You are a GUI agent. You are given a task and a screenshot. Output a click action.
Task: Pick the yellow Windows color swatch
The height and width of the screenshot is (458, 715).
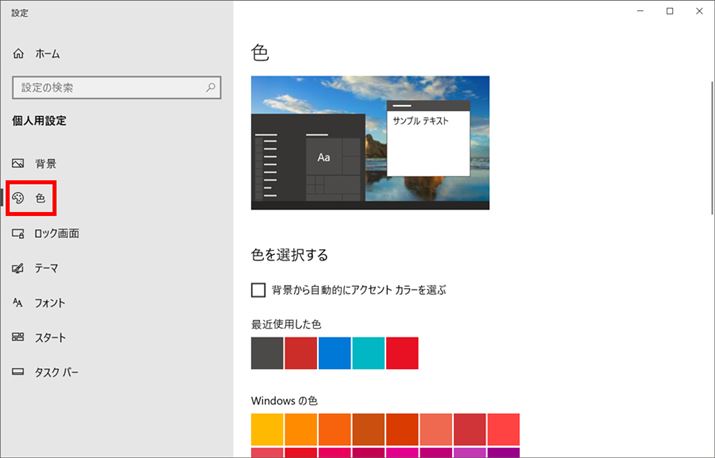pos(267,428)
